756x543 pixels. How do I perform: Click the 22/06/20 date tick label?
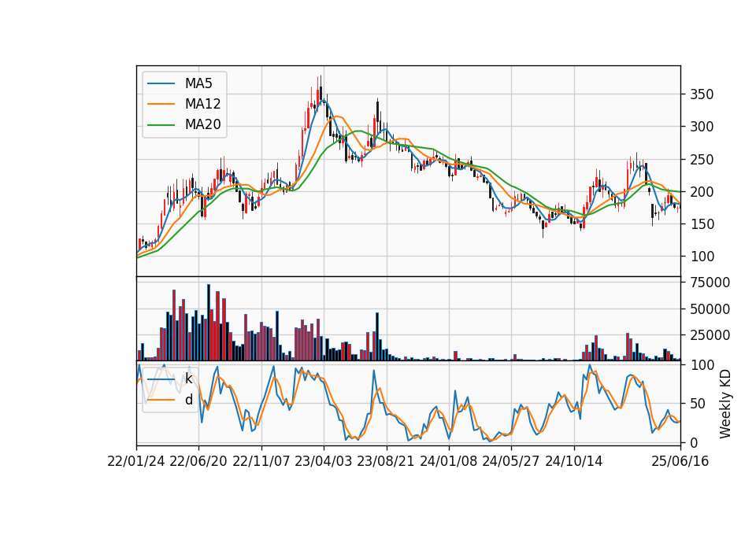198,461
